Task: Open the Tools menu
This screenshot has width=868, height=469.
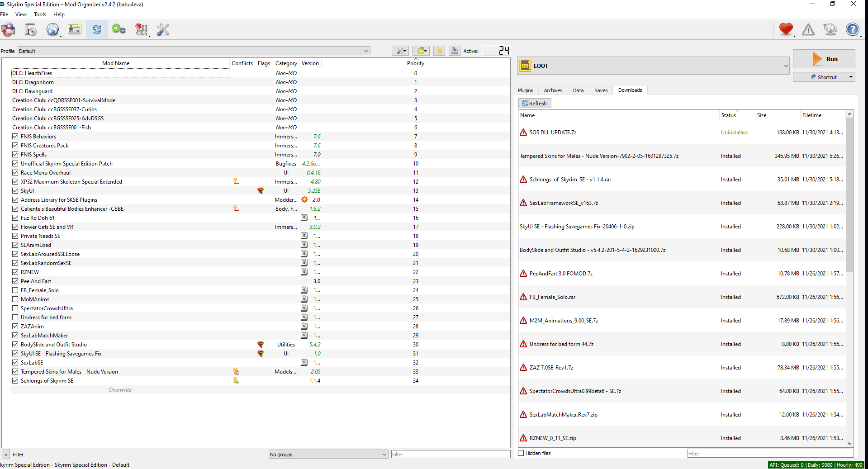Action: tap(40, 14)
